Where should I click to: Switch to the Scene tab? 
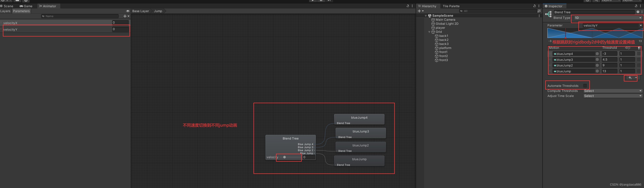click(7, 6)
